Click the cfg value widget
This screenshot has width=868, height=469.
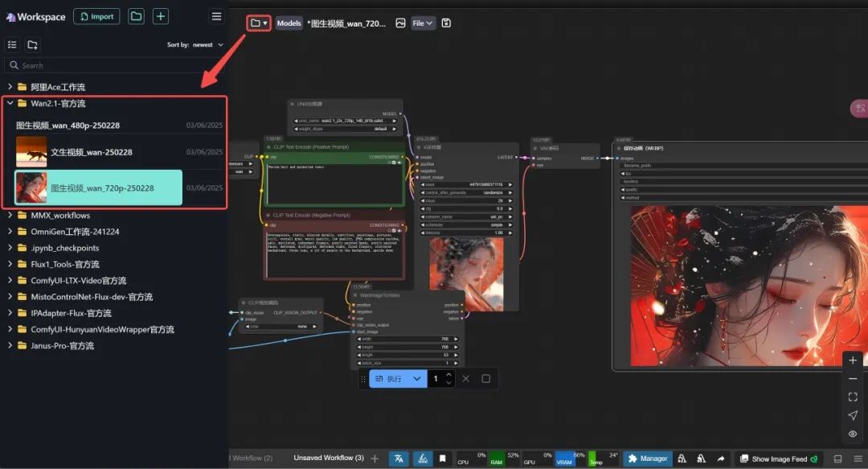467,209
